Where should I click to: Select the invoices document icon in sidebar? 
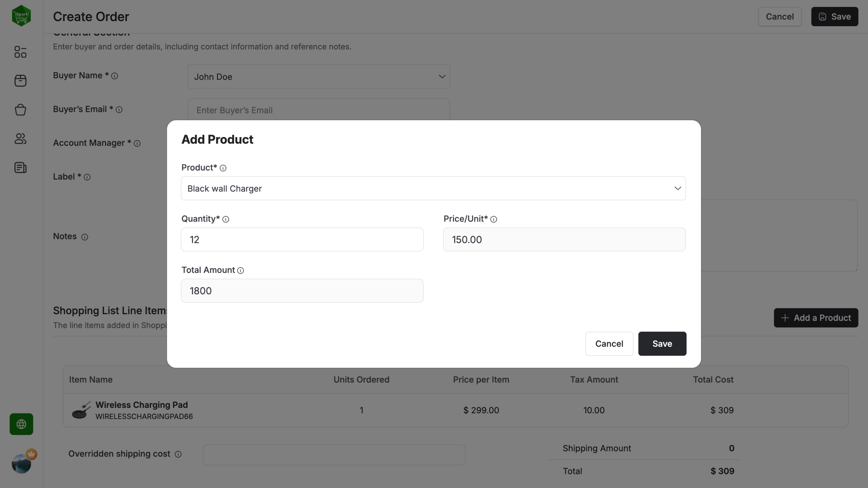tap(20, 167)
